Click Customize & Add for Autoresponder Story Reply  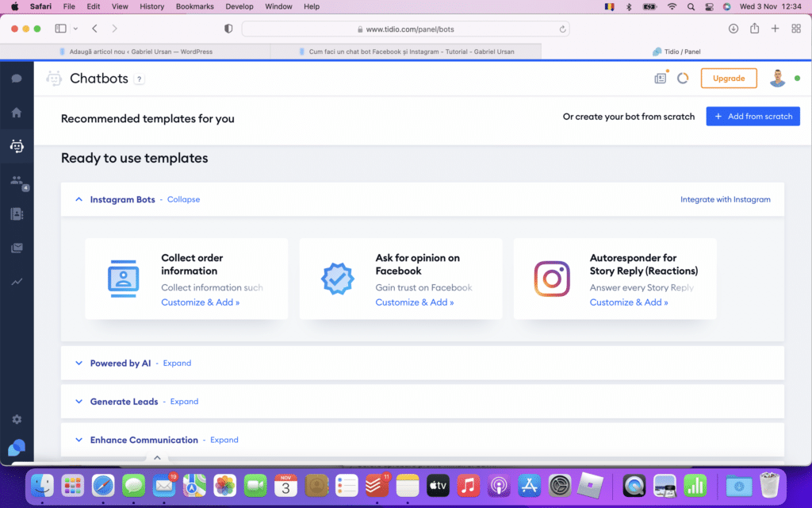[x=629, y=302]
